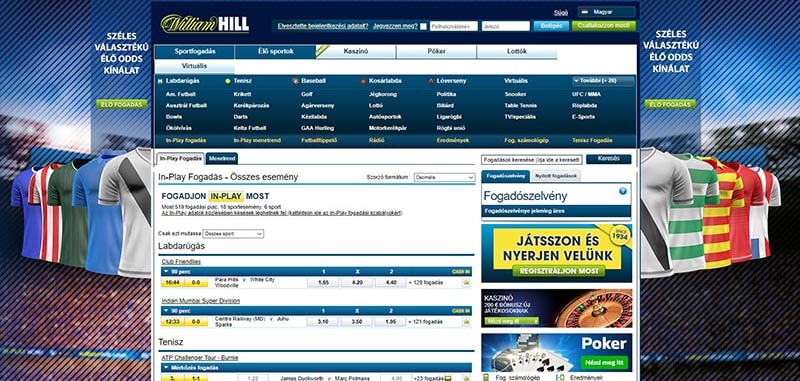Switch to the Póker main tab

coord(436,52)
